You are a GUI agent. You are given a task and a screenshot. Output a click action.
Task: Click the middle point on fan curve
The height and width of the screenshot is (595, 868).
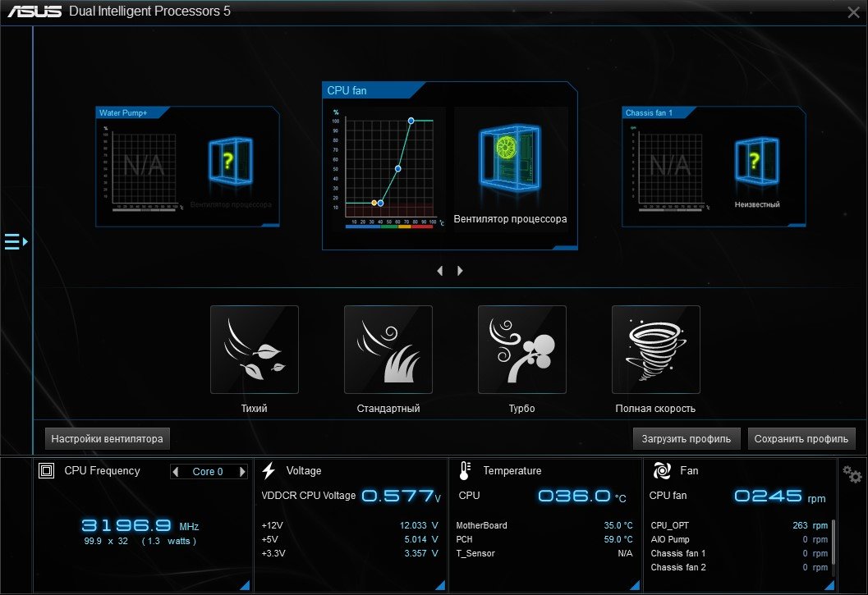[x=398, y=169]
